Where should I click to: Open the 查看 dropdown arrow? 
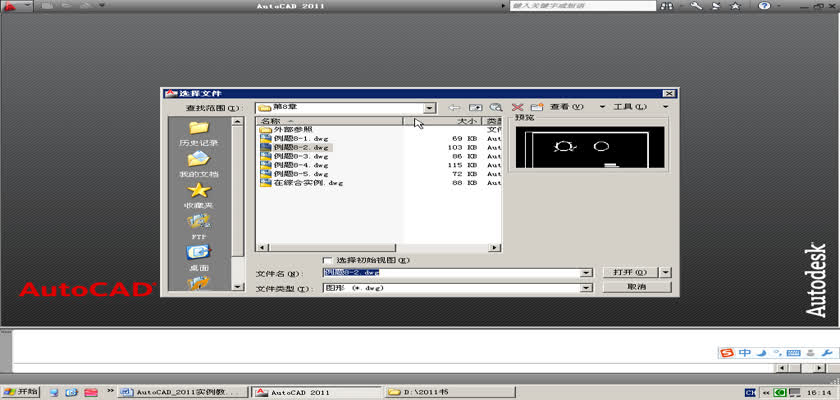click(x=603, y=107)
